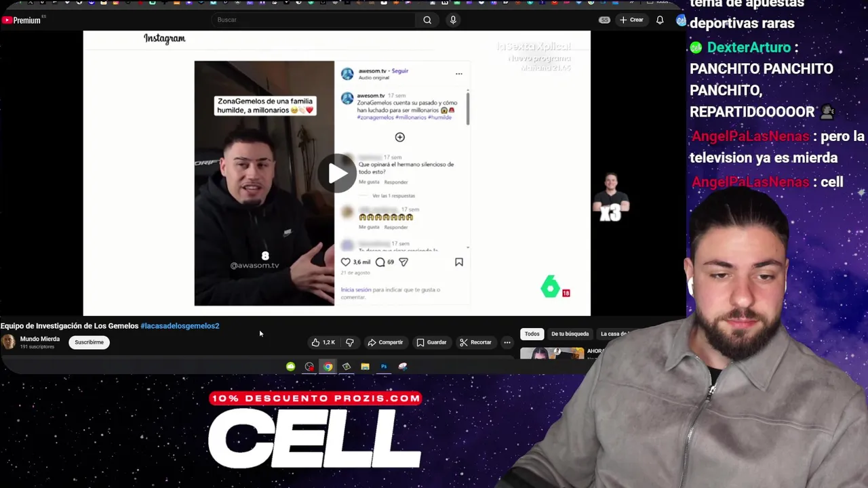The height and width of the screenshot is (488, 868).
Task: Click DexterArturo username in chat
Action: coord(749,47)
